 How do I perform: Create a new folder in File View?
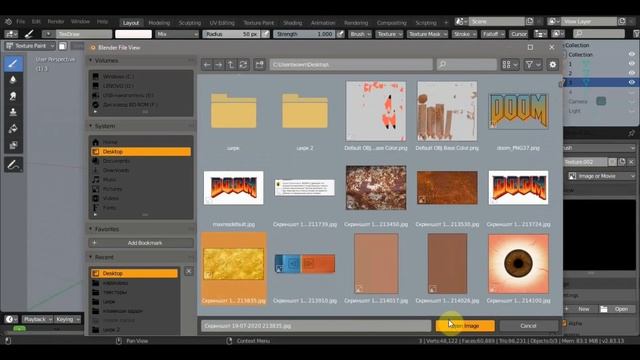pyautogui.click(x=260, y=64)
